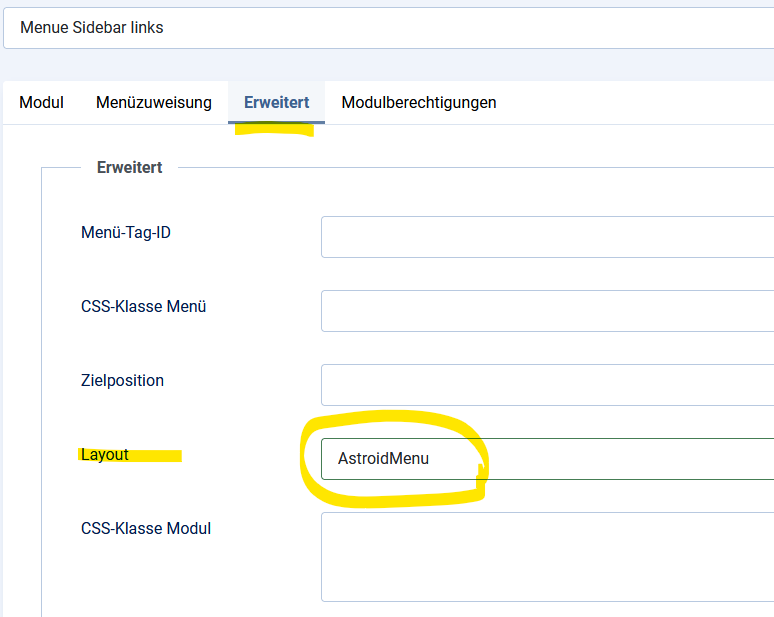Click the CSS-Klasse Menü label text
This screenshot has width=774, height=617.
click(143, 307)
